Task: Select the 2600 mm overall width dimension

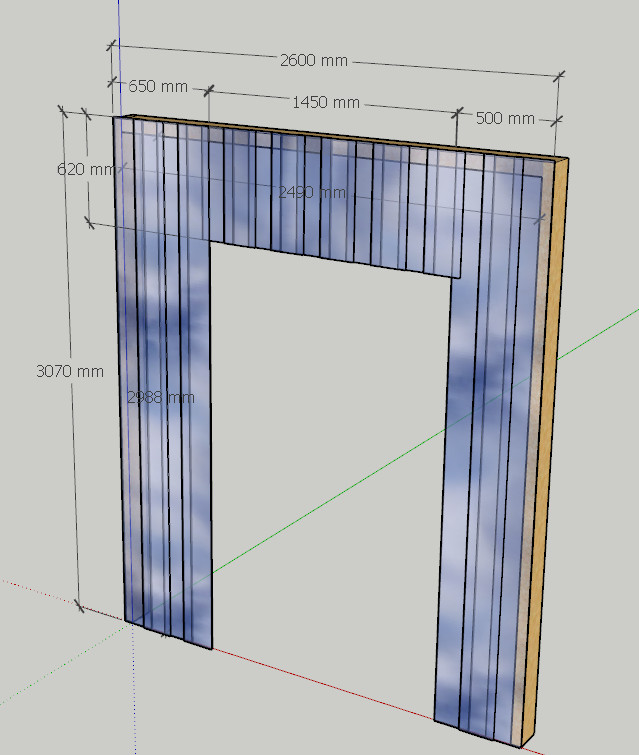Action: (313, 61)
